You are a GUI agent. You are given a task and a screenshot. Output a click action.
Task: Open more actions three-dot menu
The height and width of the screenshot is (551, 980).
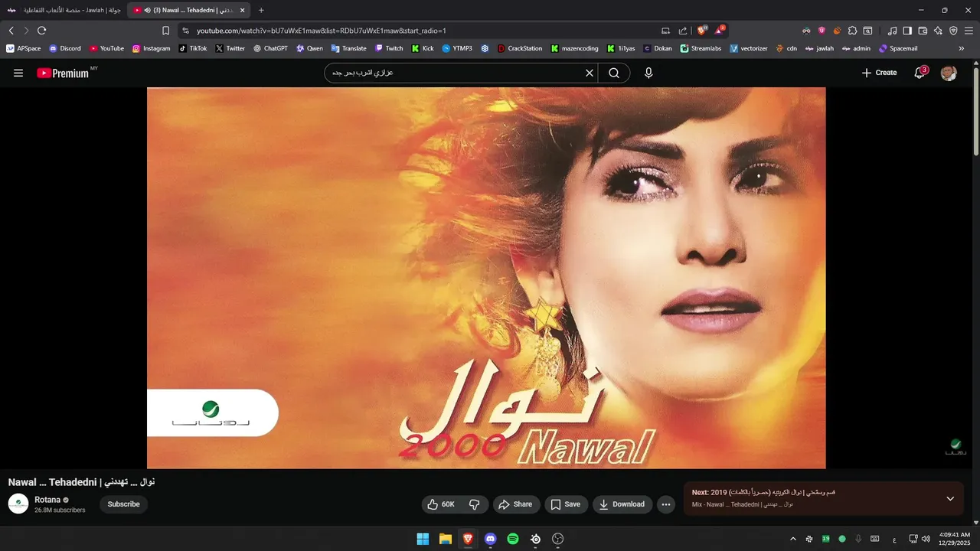coord(666,504)
